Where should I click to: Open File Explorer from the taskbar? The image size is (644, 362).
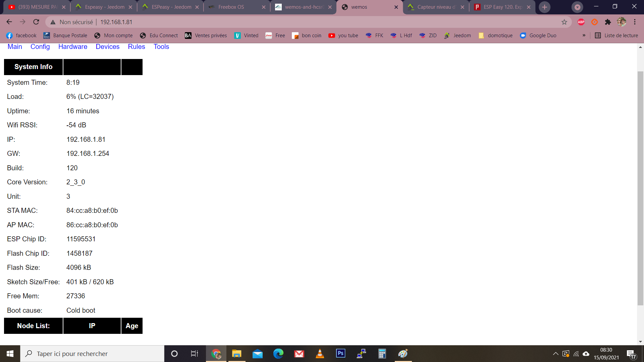pos(237,353)
